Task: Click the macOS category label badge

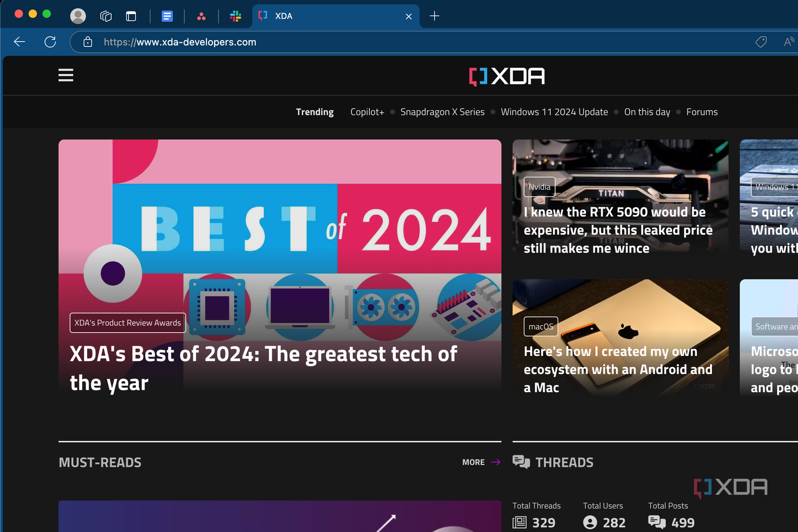Action: click(x=540, y=326)
